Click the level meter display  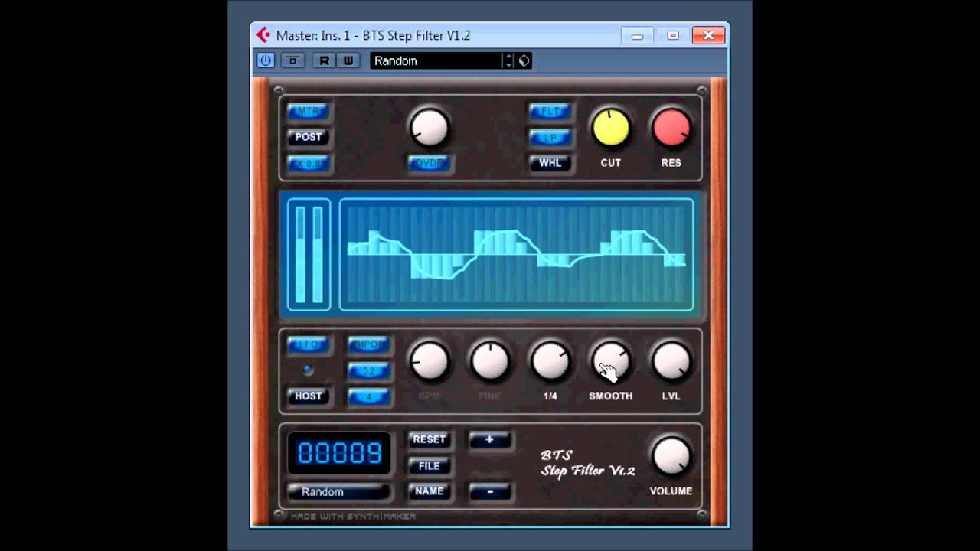point(309,255)
